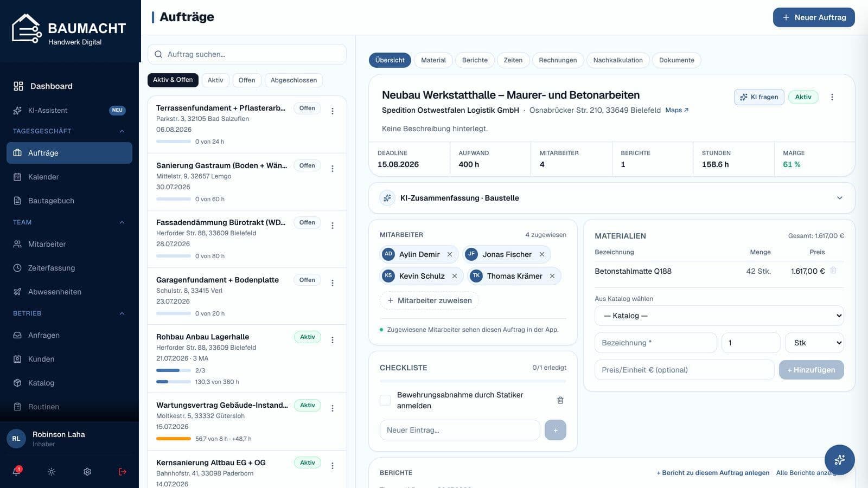Create a new order with Neuer Auftrag
The image size is (868, 488).
[814, 17]
